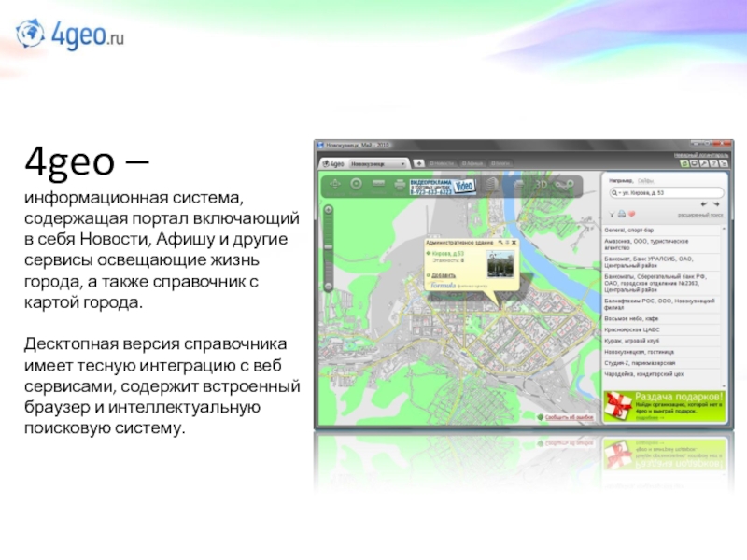Viewport: 747px width, 560px height.
Task: Click the filter funnel icon
Action: click(612, 215)
